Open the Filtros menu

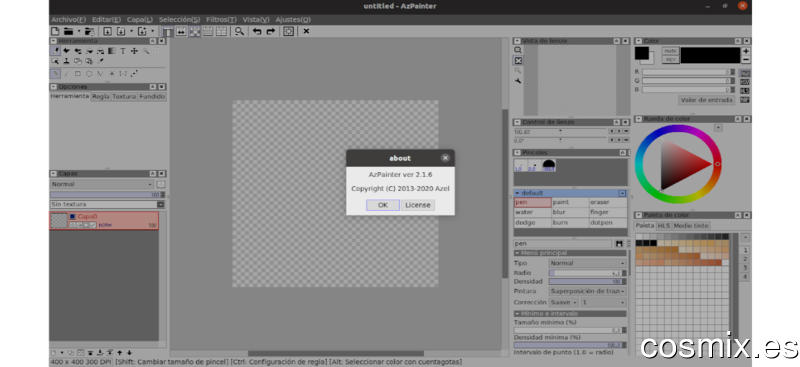(221, 19)
